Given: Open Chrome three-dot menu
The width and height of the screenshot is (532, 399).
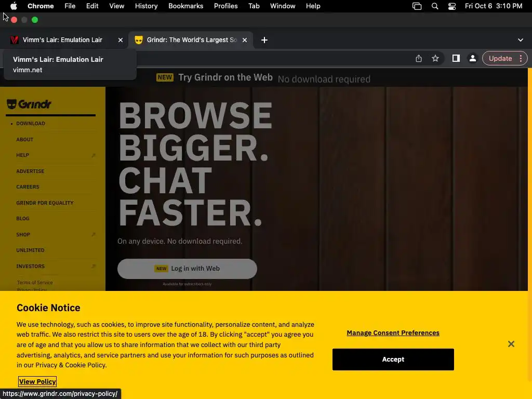Looking at the screenshot, I should tap(521, 58).
